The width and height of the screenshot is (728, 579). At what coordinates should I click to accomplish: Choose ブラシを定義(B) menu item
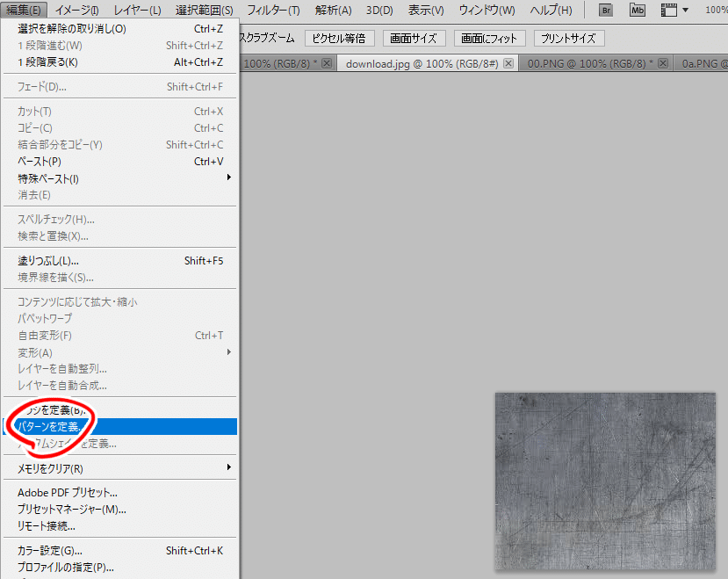(119, 409)
